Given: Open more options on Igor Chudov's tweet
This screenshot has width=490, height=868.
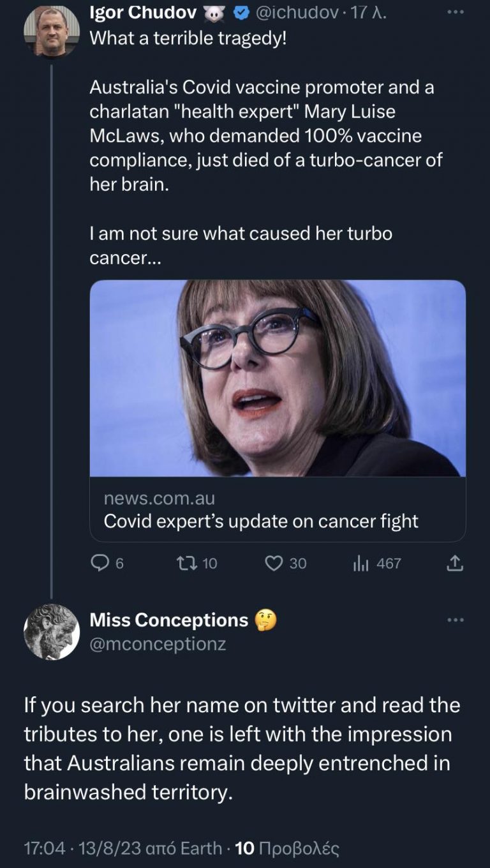Looking at the screenshot, I should point(455,12).
